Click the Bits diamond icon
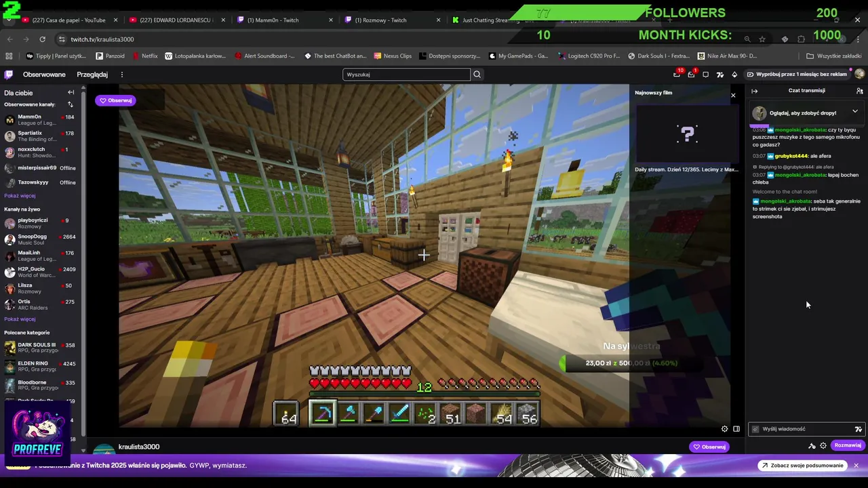Image resolution: width=868 pixels, height=488 pixels. (734, 75)
